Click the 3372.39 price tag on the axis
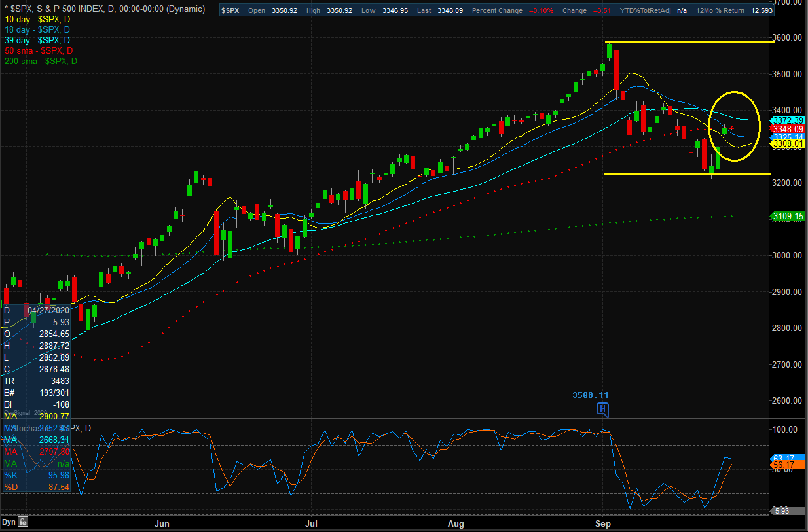Viewport: 808px width, 532px height. (x=788, y=120)
